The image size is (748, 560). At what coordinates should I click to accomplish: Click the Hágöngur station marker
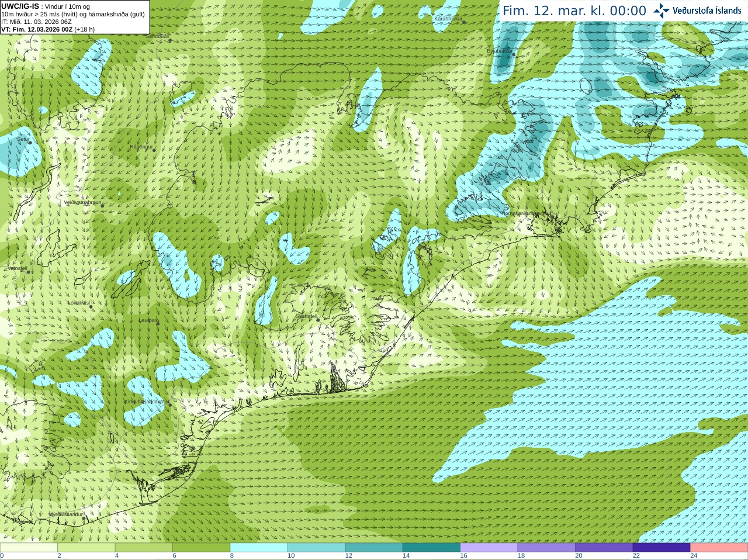[x=154, y=150]
